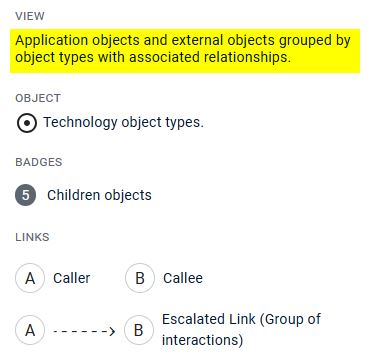Click the Children objects label
Image resolution: width=378 pixels, height=360 pixels.
pos(99,195)
